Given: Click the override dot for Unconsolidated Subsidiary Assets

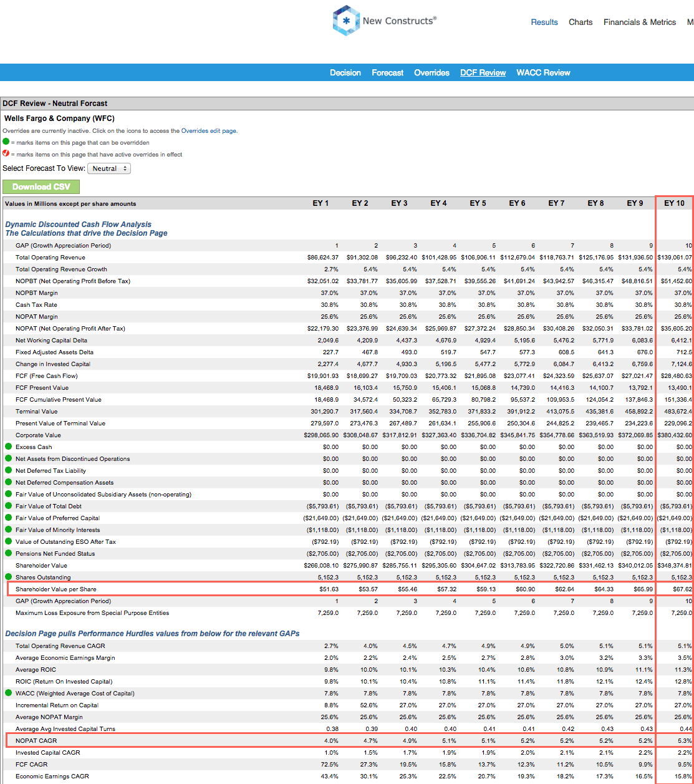Looking at the screenshot, I should pos(9,494).
